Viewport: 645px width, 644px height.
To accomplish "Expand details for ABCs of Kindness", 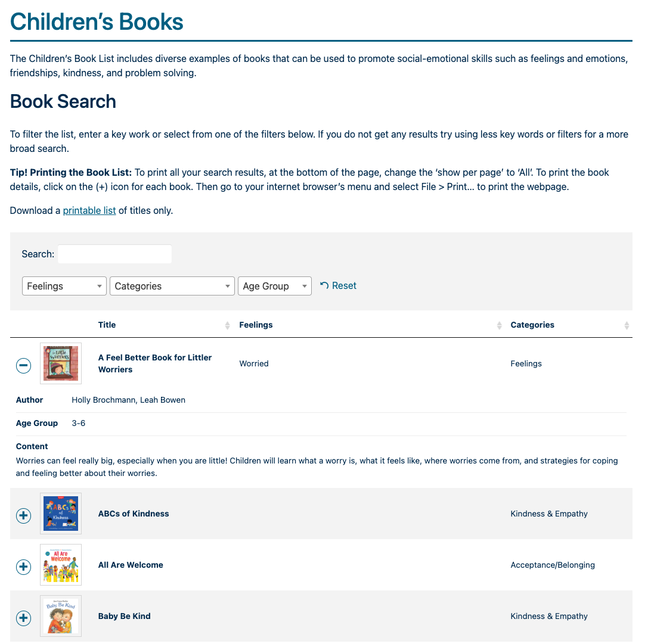I will (23, 515).
